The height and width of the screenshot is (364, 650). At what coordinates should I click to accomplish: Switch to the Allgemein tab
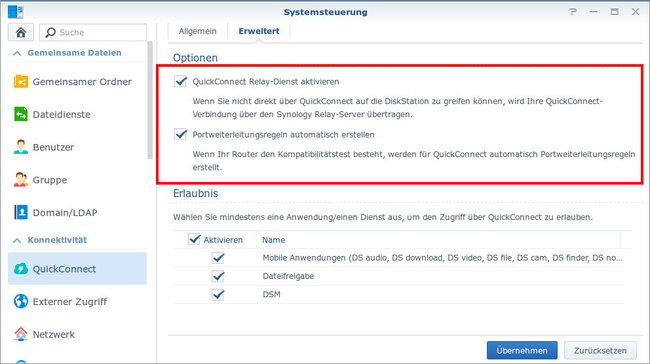coord(197,31)
